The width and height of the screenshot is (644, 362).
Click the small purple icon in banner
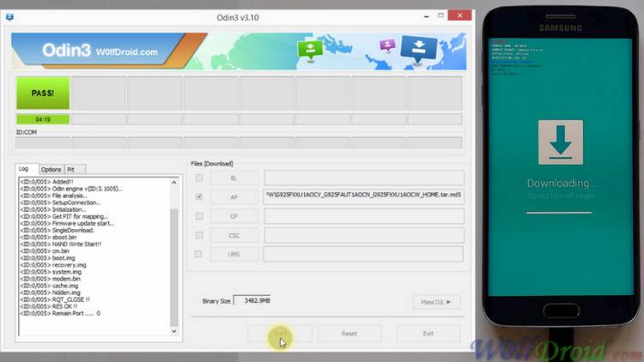[387, 45]
